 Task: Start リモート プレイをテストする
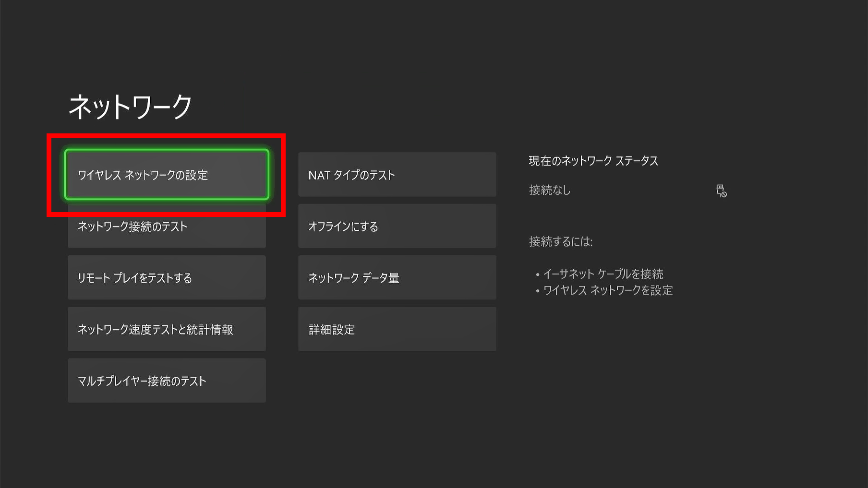pos(167,278)
